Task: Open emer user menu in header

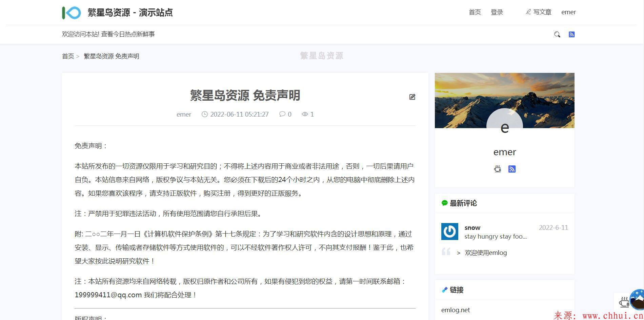Action: click(568, 12)
